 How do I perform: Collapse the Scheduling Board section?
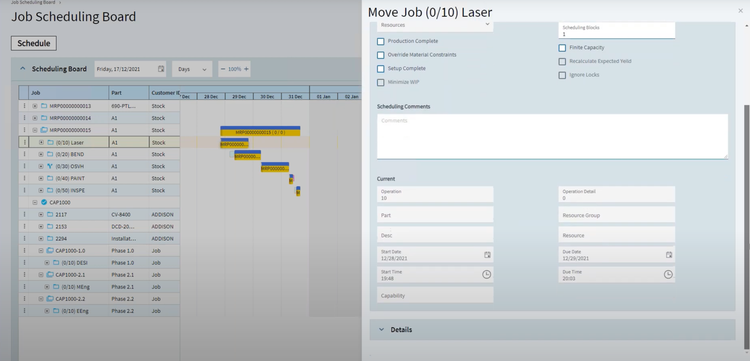point(22,69)
